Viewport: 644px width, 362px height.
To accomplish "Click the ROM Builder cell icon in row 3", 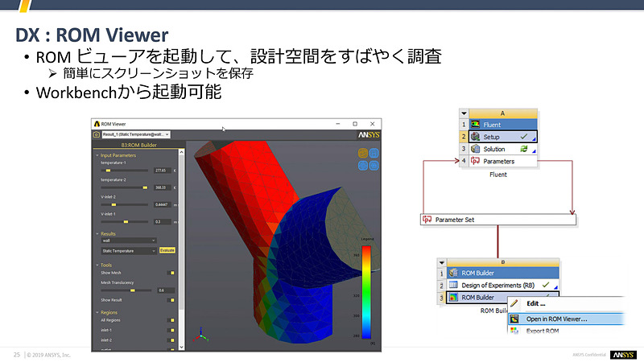I will click(x=453, y=297).
